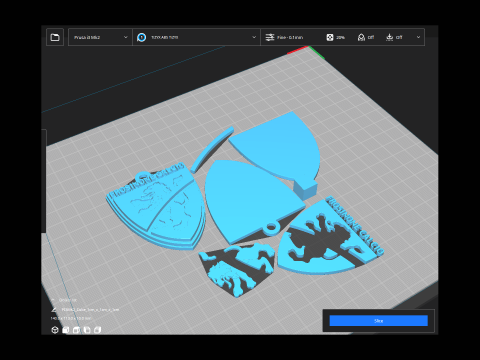The image size is (480, 360).
Task: Click the blue Slice button
Action: coord(378,321)
